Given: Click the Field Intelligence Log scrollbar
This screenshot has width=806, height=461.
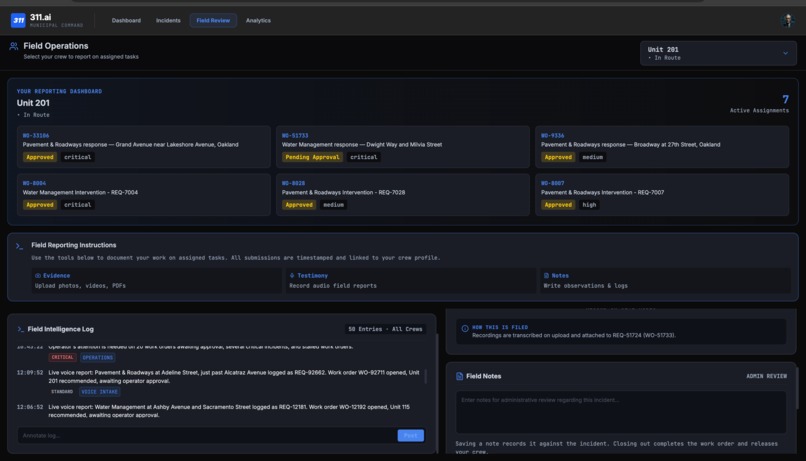Looking at the screenshot, I should (425, 376).
